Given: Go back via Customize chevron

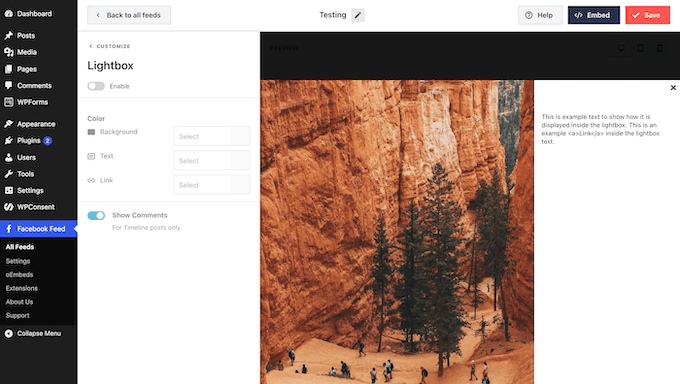Looking at the screenshot, I should pyautogui.click(x=91, y=46).
